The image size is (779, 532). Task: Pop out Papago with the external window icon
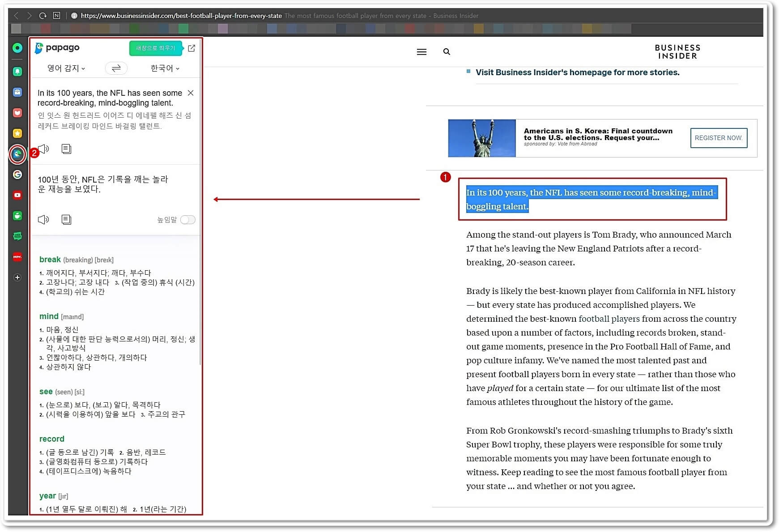[192, 48]
